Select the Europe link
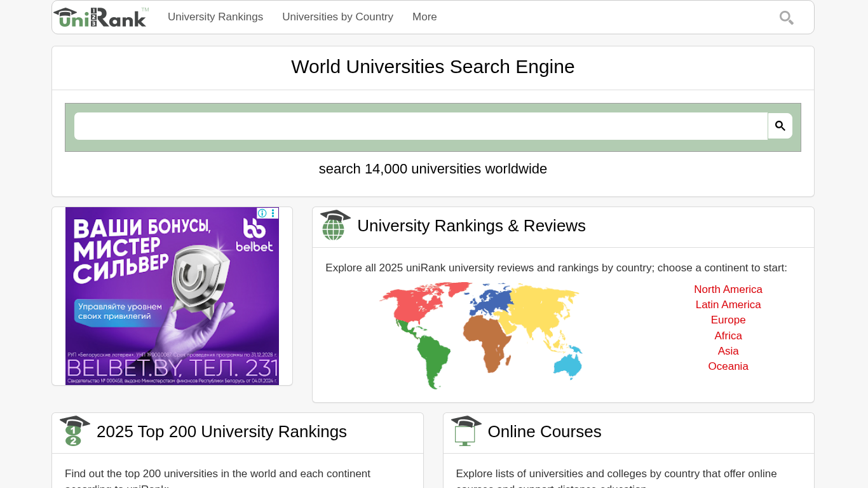This screenshot has height=488, width=868. click(728, 320)
